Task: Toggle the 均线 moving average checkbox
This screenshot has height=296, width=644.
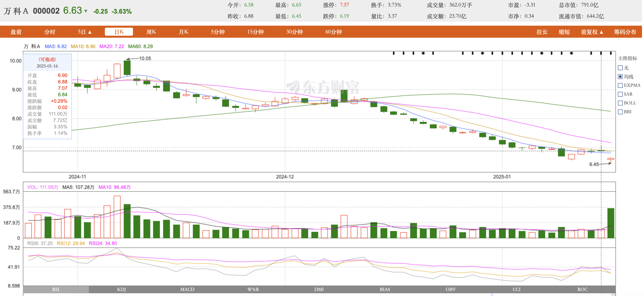Action: (x=620, y=77)
